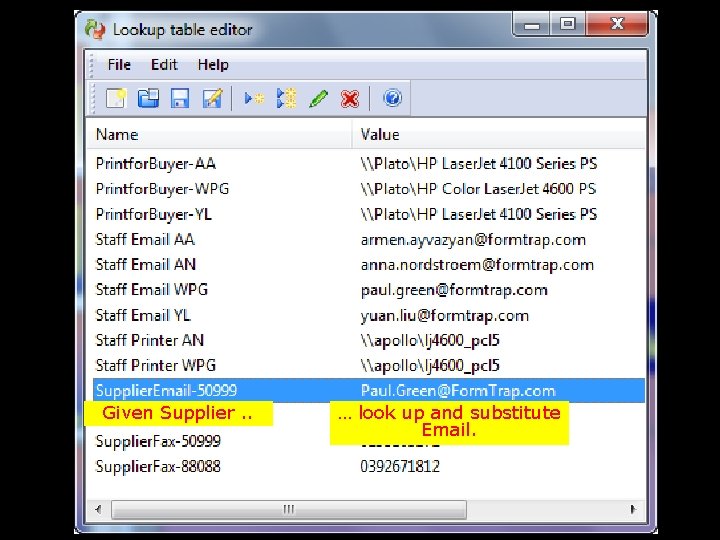Screen dimensions: 720x540
Task: Select the PrintforBuyer-YL row
Action: 369,214
